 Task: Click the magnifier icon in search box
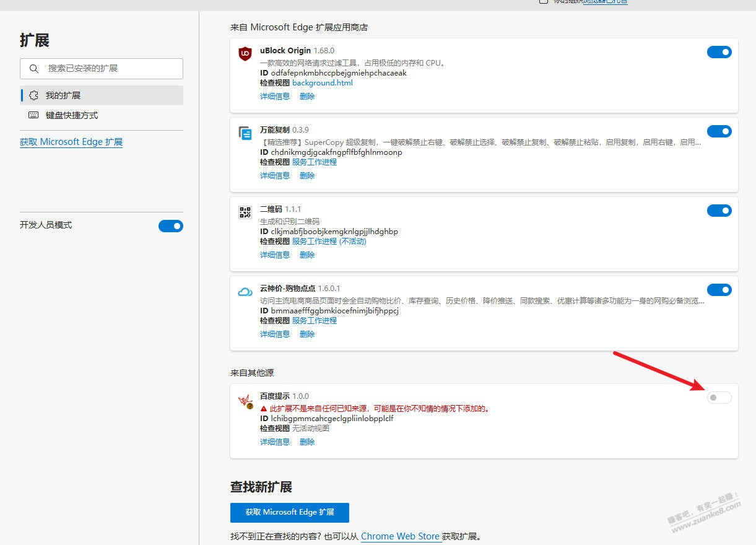pos(34,69)
